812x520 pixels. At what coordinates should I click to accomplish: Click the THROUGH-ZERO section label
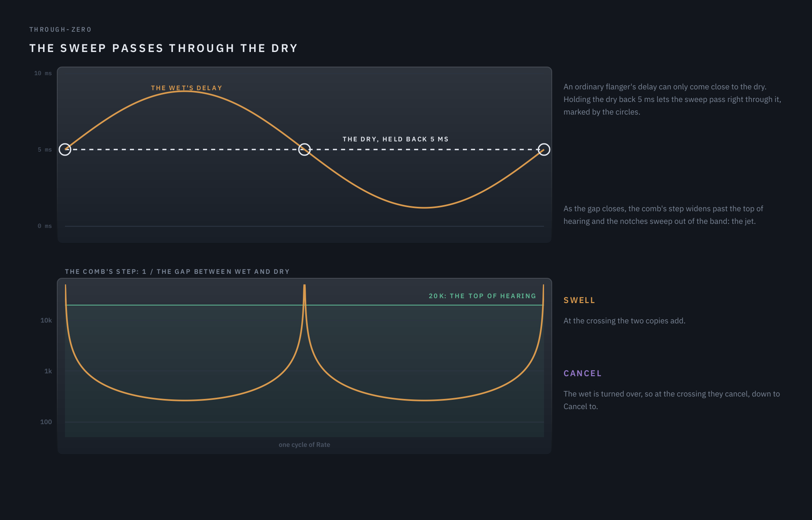[60, 29]
